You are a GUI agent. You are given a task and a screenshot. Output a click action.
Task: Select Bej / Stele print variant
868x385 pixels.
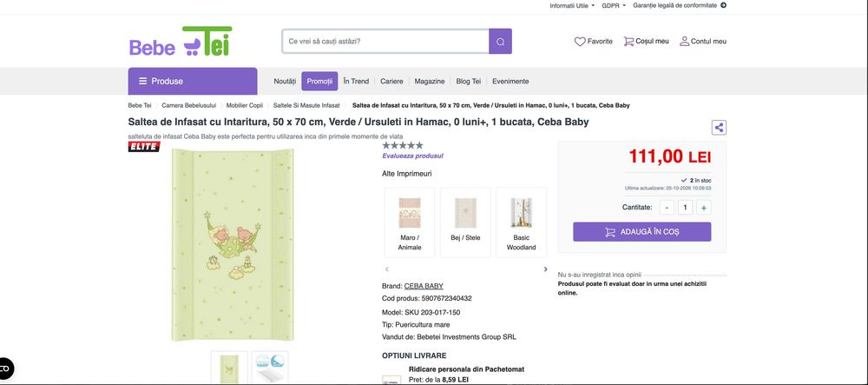coord(465,222)
